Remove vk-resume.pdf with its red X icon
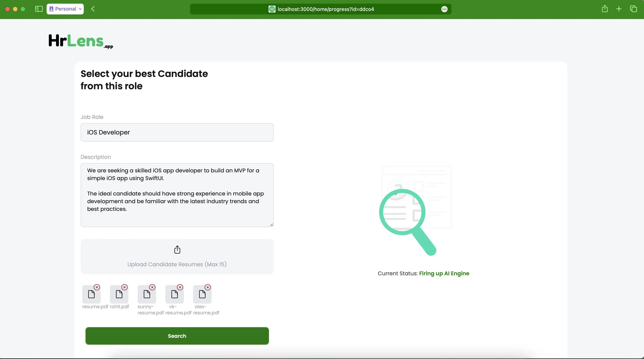Viewport: 644px width, 359px height. 180,287
